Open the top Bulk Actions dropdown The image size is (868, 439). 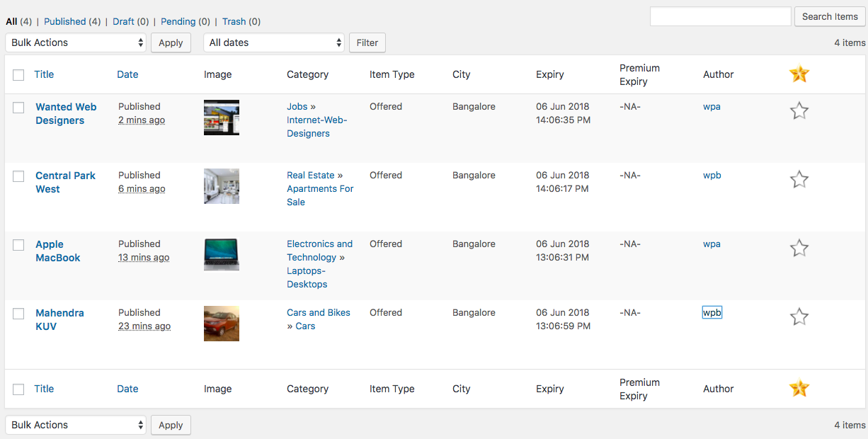coord(76,42)
